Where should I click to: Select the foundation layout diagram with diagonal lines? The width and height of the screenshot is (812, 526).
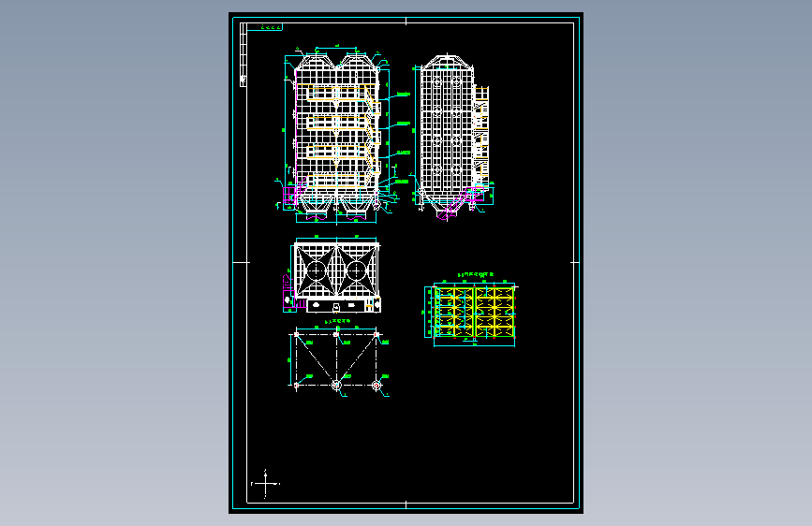pos(338,358)
